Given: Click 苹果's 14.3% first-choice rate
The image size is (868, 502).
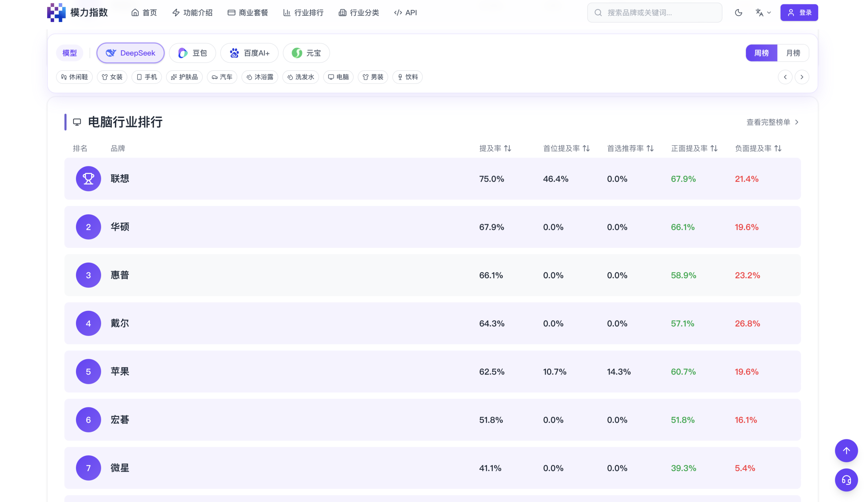Looking at the screenshot, I should tap(619, 372).
